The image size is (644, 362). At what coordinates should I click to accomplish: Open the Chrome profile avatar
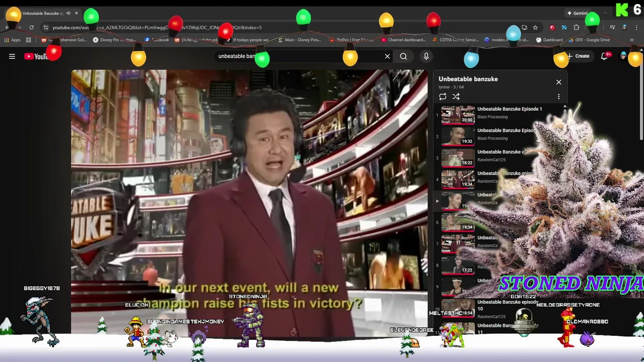(x=624, y=28)
